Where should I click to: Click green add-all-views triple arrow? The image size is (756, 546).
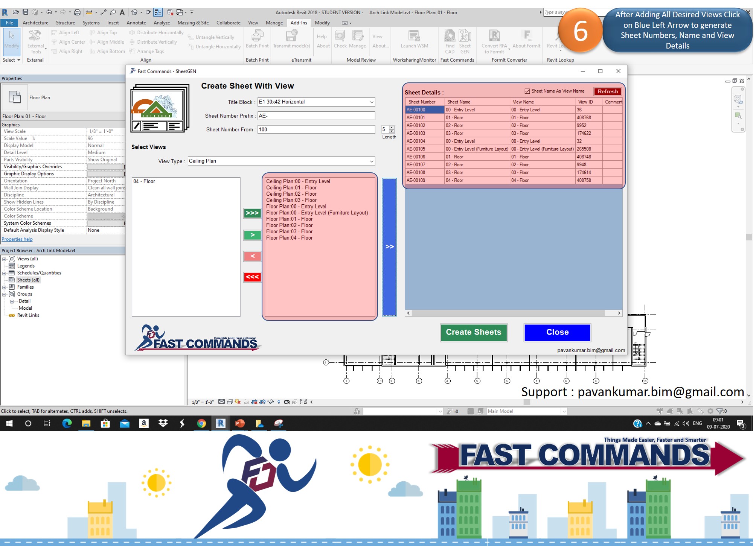point(252,213)
